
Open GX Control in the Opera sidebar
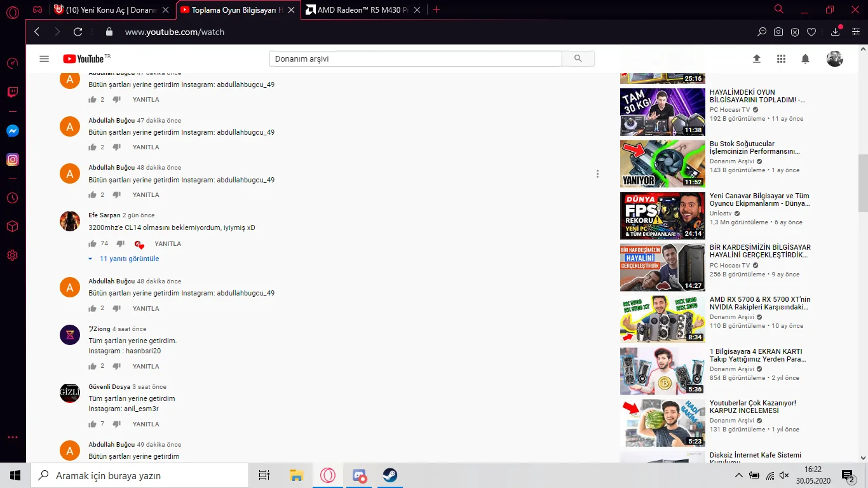[13, 63]
